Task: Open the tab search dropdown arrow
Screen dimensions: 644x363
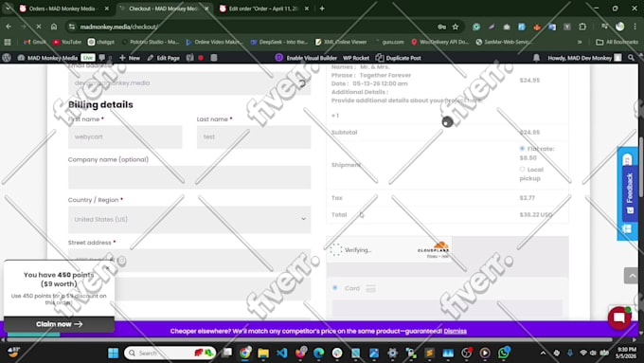Action: pyautogui.click(x=8, y=9)
